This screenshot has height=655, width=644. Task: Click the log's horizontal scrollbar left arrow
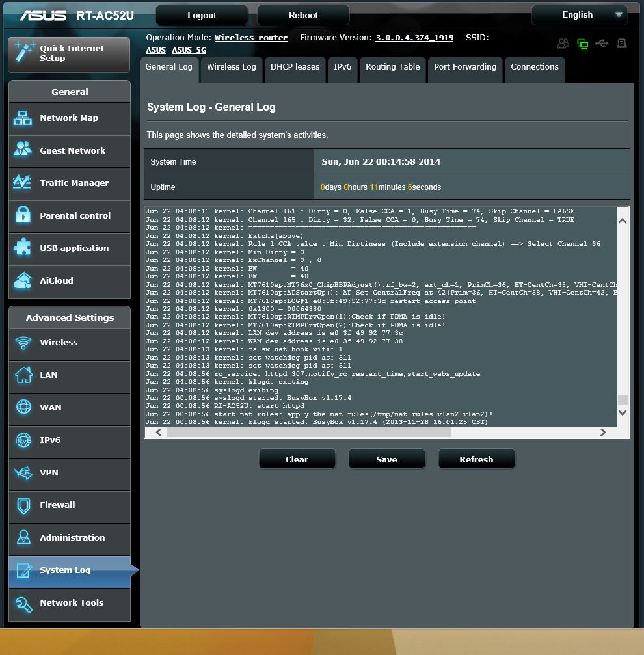pos(159,433)
